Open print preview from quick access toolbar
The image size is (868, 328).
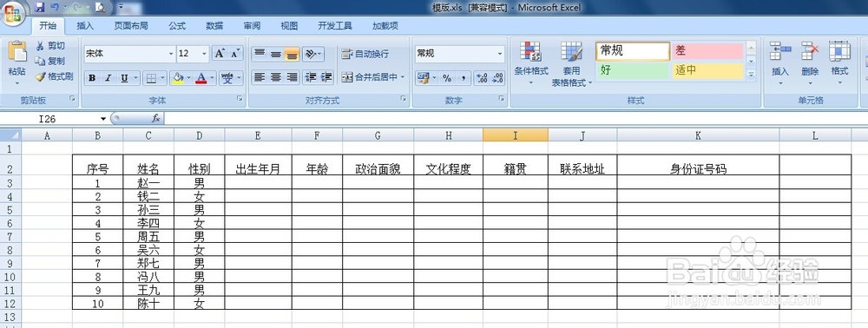tap(100, 7)
